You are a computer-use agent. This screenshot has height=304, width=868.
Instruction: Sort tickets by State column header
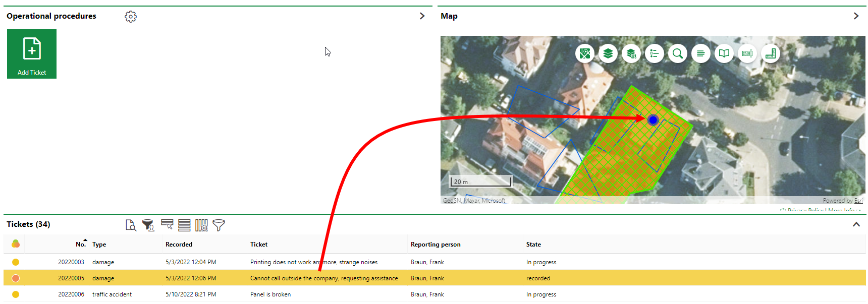(533, 245)
